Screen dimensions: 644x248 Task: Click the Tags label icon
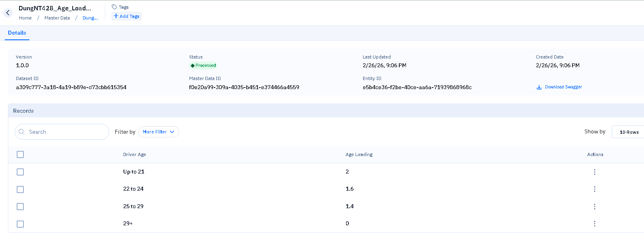pos(114,7)
